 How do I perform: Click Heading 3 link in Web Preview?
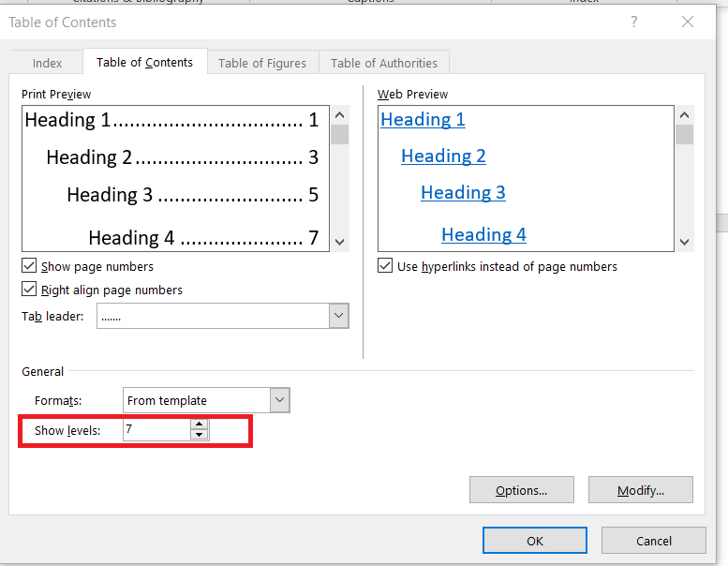click(463, 193)
